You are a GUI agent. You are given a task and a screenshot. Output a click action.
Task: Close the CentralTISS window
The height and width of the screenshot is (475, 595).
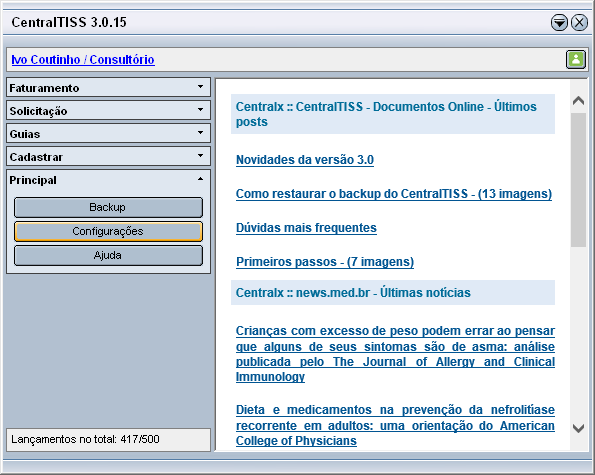pyautogui.click(x=579, y=22)
